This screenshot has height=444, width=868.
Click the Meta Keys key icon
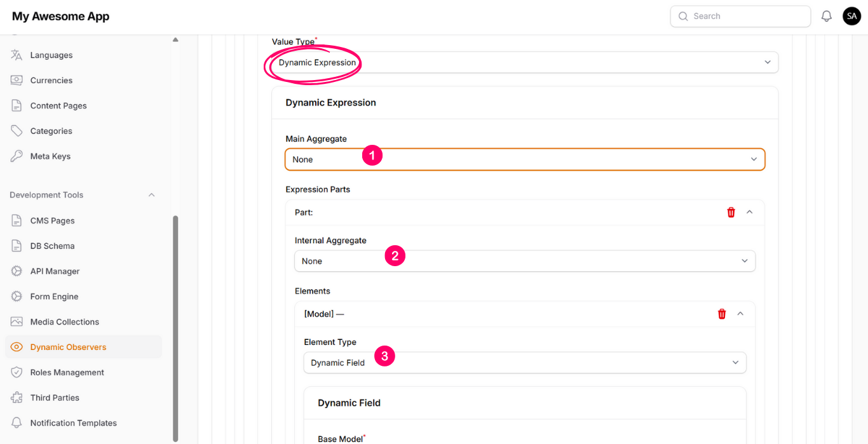point(17,156)
